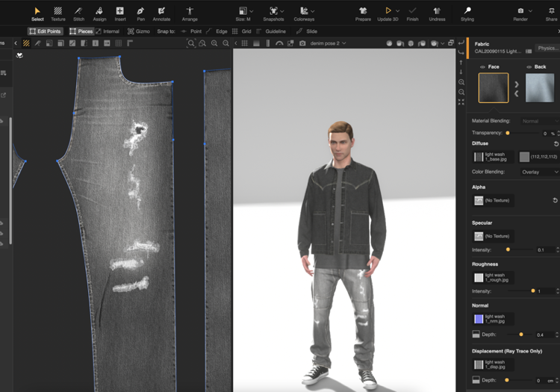Choose the Stitch tool

tap(78, 14)
